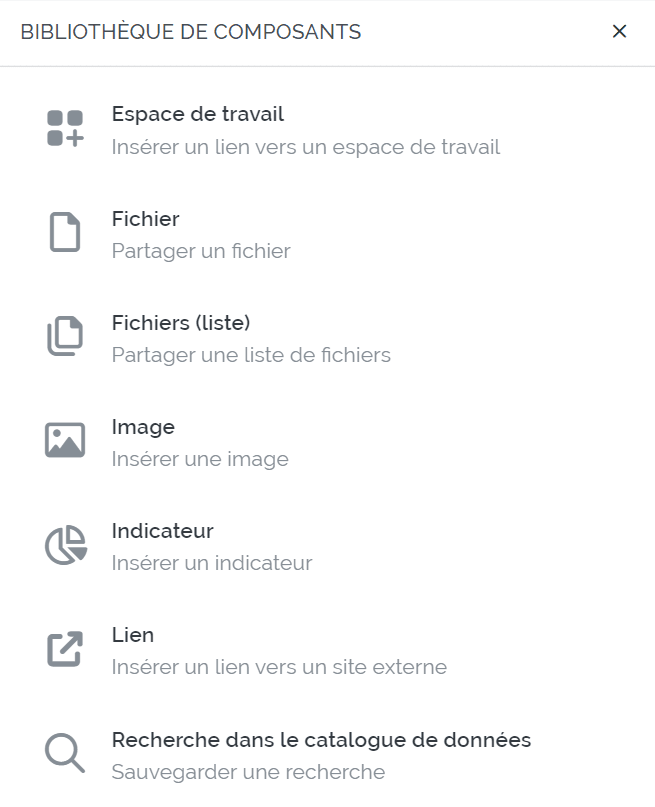Click the single file document icon
Screen dimensions: 655x807
coord(65,233)
